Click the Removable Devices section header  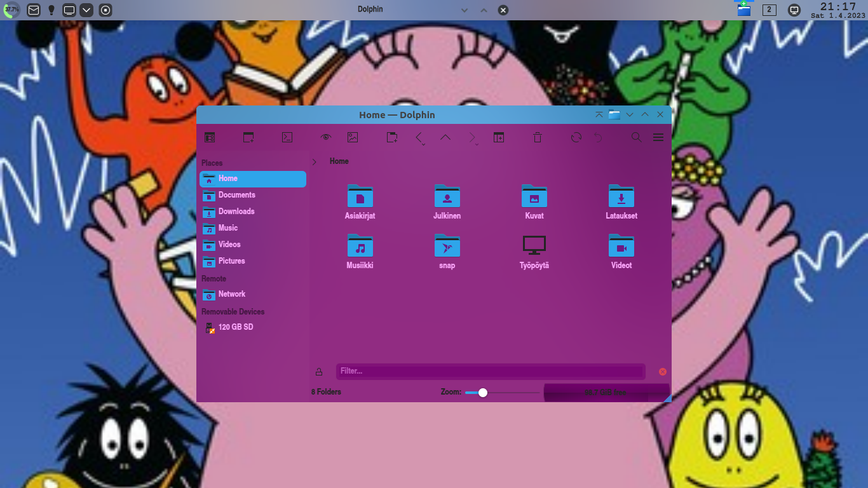[x=233, y=312]
